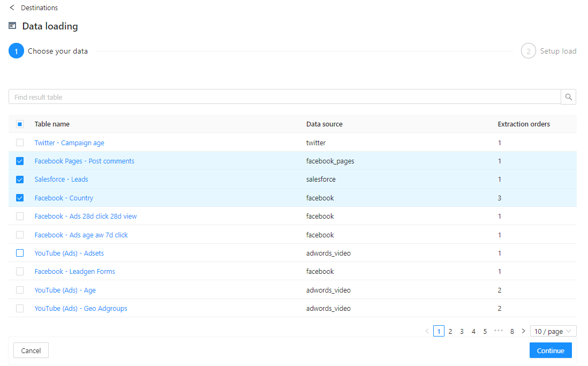This screenshot has width=588, height=366.
Task: Uncheck the Salesforce - Leads checkbox
Action: [x=20, y=180]
